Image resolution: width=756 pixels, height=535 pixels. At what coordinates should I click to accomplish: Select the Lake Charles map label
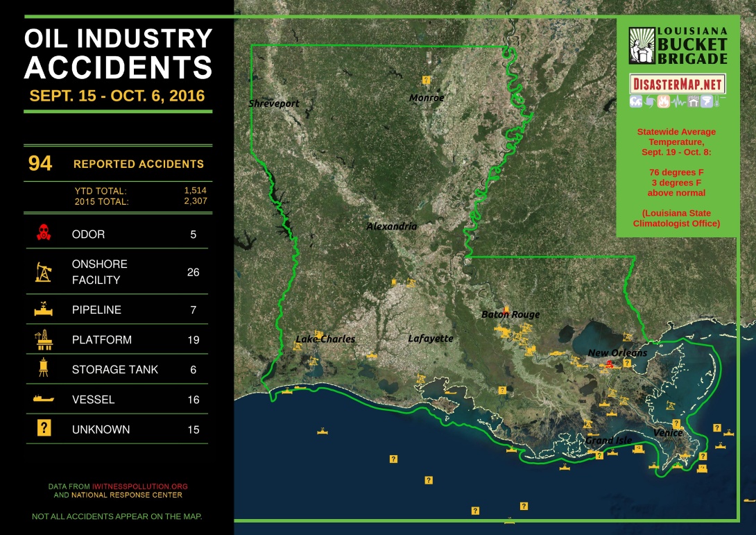click(x=325, y=339)
